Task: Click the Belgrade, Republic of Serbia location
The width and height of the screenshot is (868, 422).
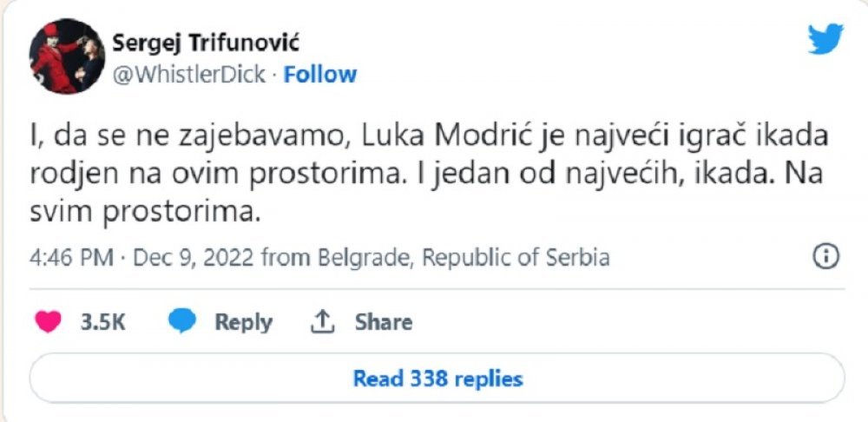Action: (464, 258)
